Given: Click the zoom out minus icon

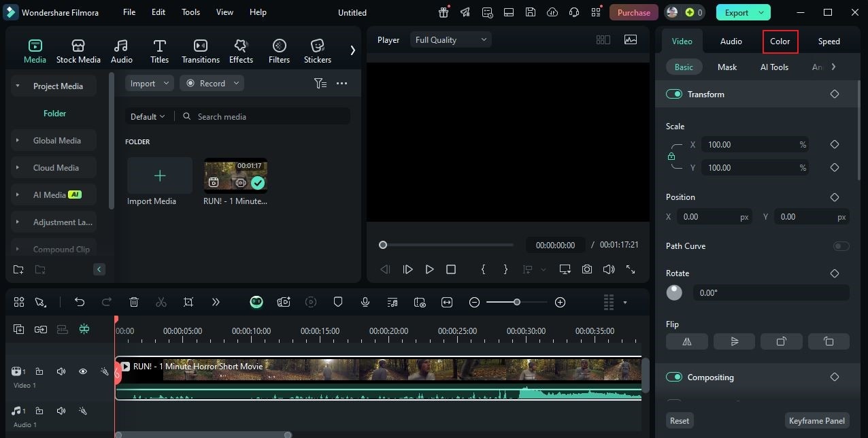Looking at the screenshot, I should click(x=475, y=302).
